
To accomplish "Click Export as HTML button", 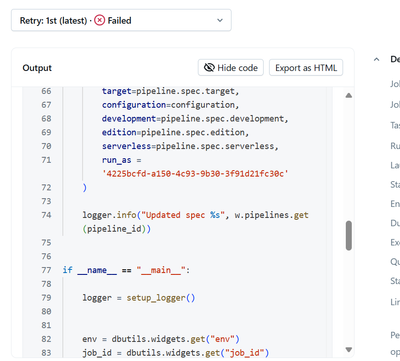I will [x=306, y=68].
